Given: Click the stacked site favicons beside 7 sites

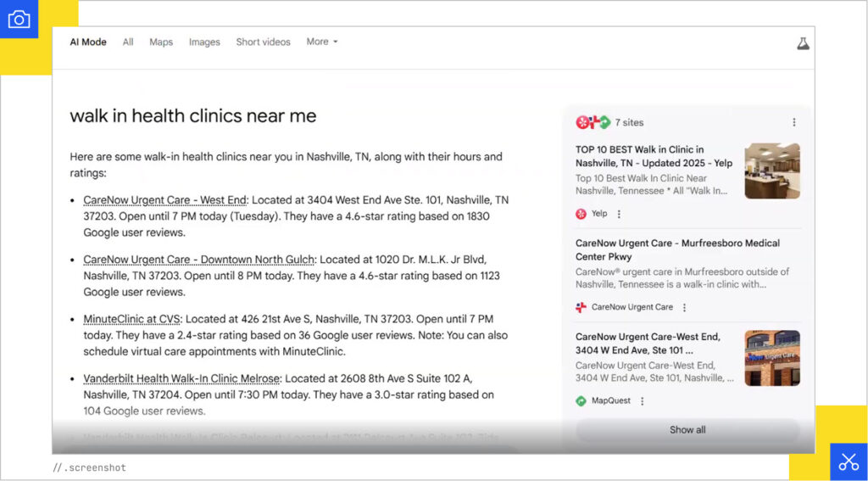Looking at the screenshot, I should click(x=593, y=122).
